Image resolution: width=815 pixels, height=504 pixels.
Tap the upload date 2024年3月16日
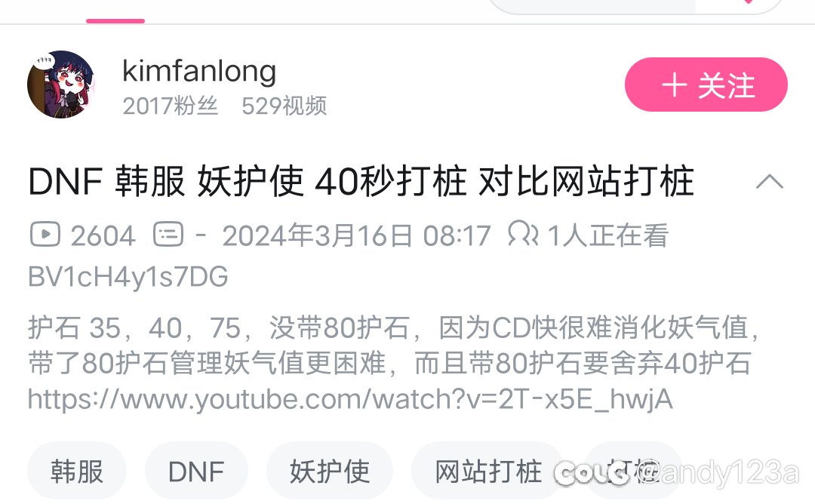[318, 235]
